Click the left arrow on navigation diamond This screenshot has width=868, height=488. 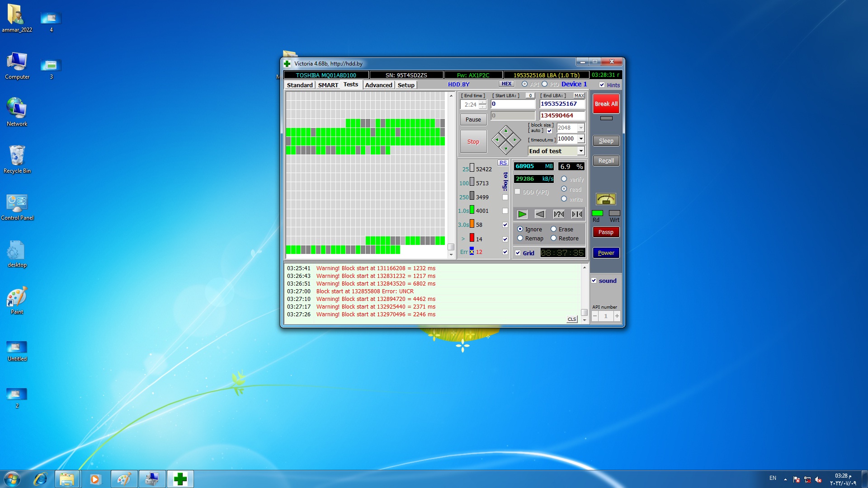pos(497,140)
